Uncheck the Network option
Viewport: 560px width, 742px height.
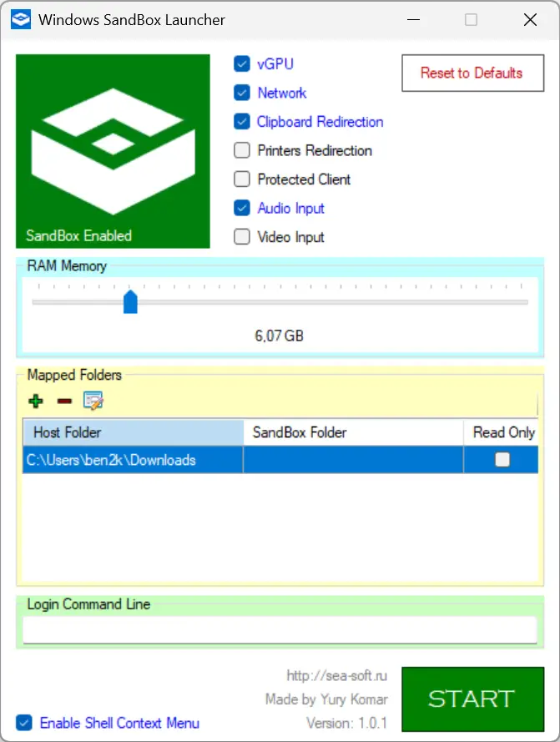(242, 93)
